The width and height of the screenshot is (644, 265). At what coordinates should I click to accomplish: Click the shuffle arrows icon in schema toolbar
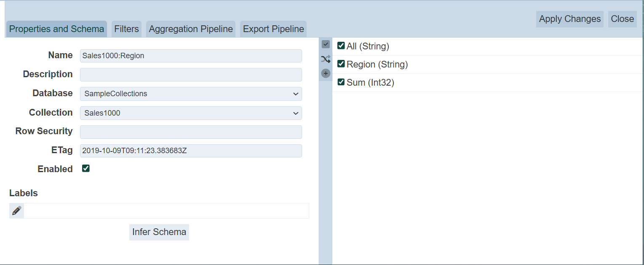tap(326, 59)
